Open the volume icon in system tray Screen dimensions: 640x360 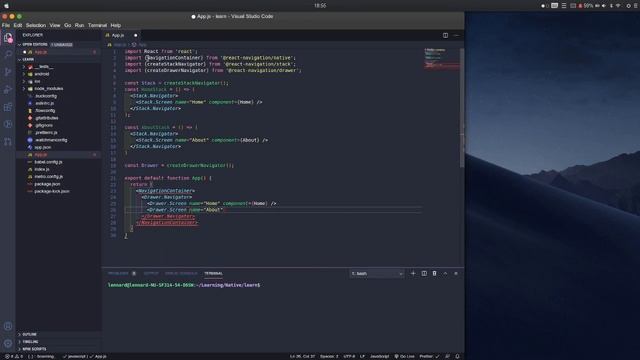point(604,6)
